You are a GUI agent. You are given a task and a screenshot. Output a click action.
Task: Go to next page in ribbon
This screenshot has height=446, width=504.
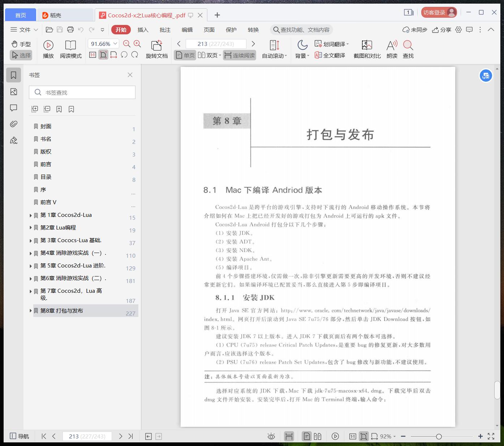253,44
